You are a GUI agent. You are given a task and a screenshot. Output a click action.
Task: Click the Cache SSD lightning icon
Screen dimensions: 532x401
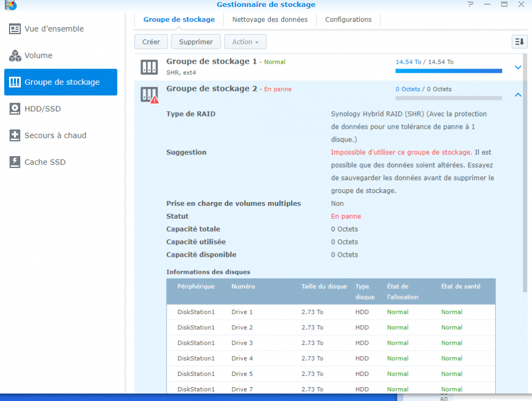coord(15,163)
